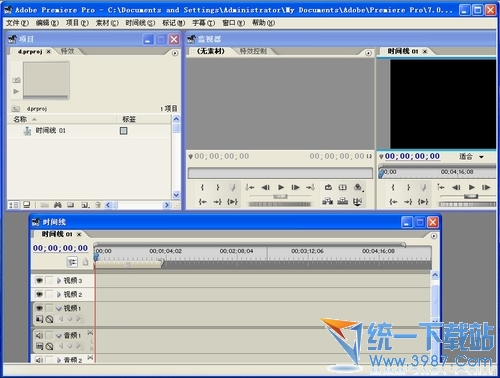Toggle Safe Margins in Source monitor
The image size is (500, 378).
click(343, 187)
